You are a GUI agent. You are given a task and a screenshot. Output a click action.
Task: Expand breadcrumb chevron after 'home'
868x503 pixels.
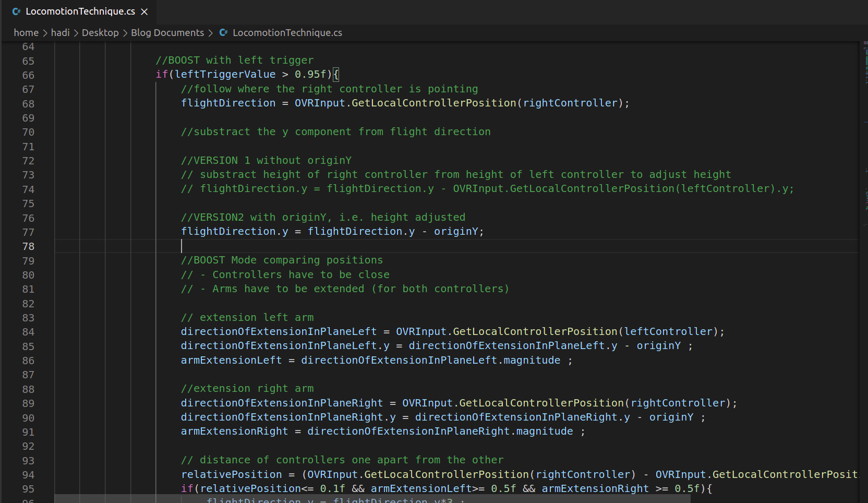click(45, 33)
